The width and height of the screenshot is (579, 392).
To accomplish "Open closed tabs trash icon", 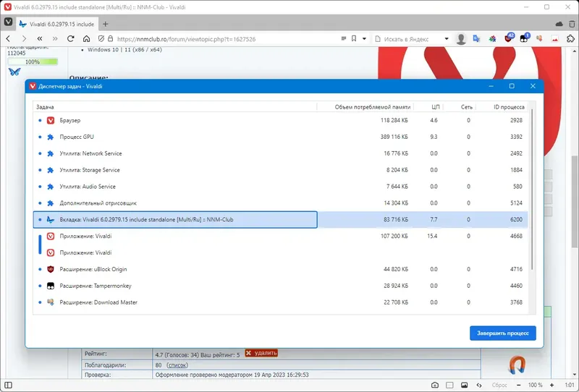I will pyautogui.click(x=572, y=24).
